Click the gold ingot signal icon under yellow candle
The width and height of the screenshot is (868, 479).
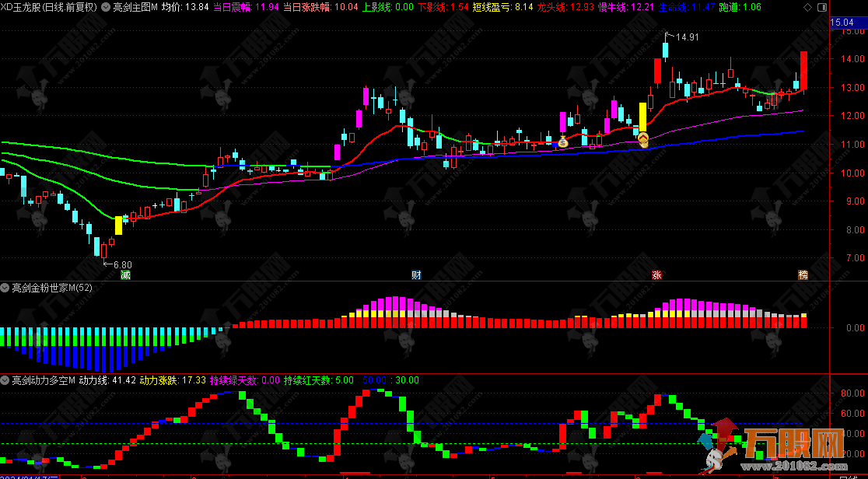point(642,140)
